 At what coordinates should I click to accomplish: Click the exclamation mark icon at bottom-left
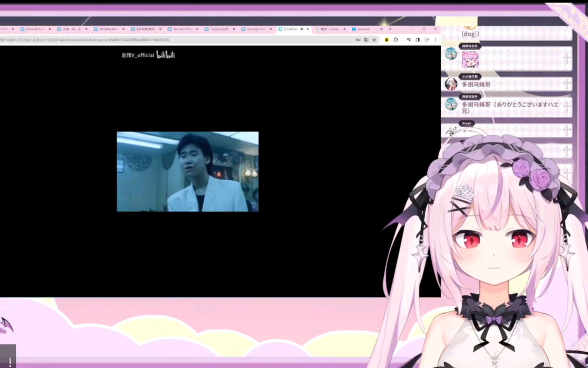[10, 362]
